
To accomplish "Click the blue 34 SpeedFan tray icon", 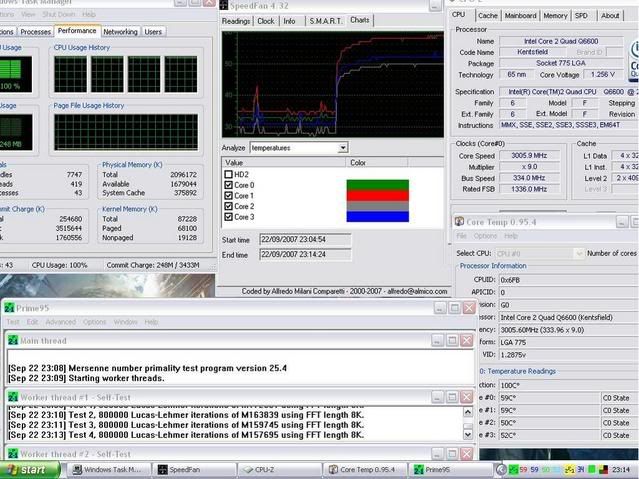I will 581,470.
